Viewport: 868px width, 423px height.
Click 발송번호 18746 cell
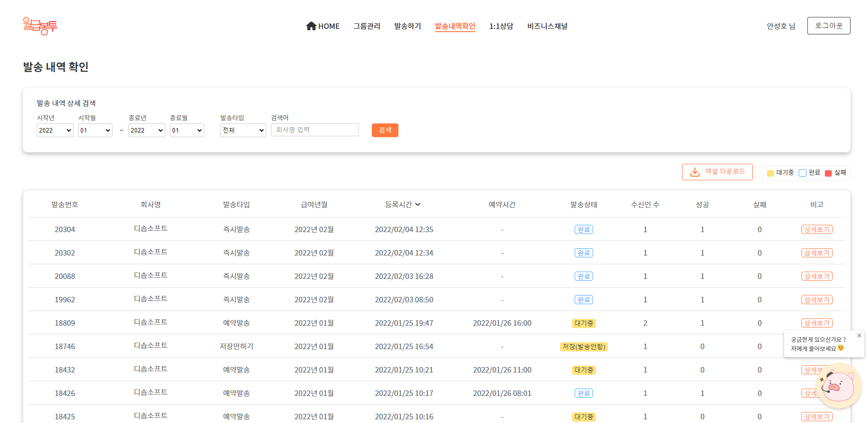65,346
